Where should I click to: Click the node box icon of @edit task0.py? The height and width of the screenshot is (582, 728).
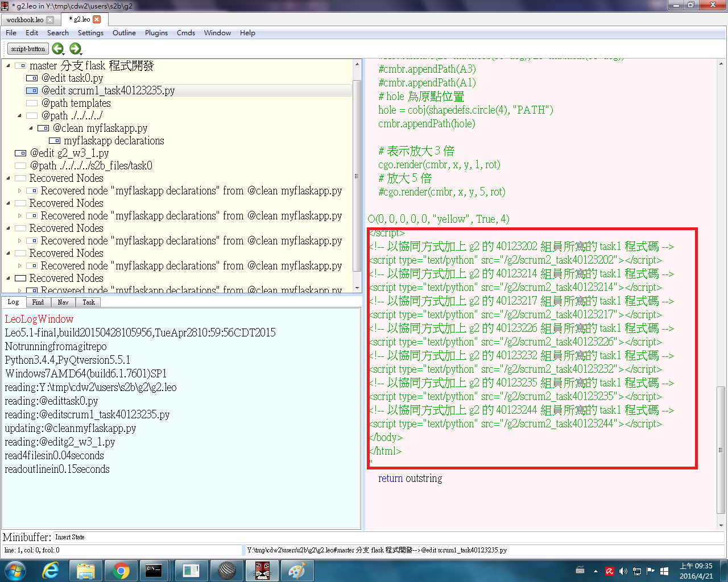coord(32,78)
